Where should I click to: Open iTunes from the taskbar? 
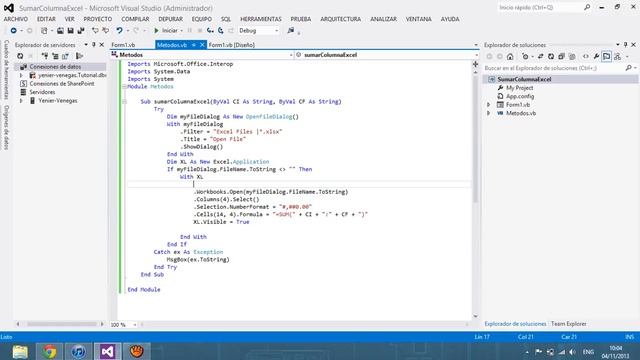pyautogui.click(x=78, y=351)
